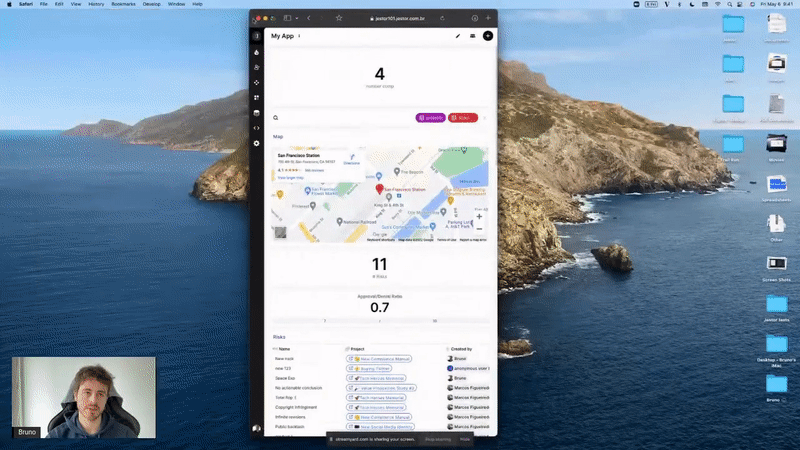
Task: Click the Safari bookmark star icon
Action: pos(339,18)
